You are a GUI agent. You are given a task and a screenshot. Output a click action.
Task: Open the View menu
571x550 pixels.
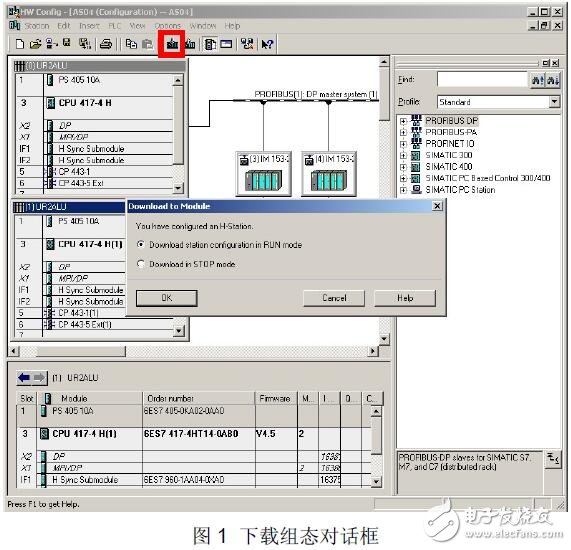coord(137,26)
